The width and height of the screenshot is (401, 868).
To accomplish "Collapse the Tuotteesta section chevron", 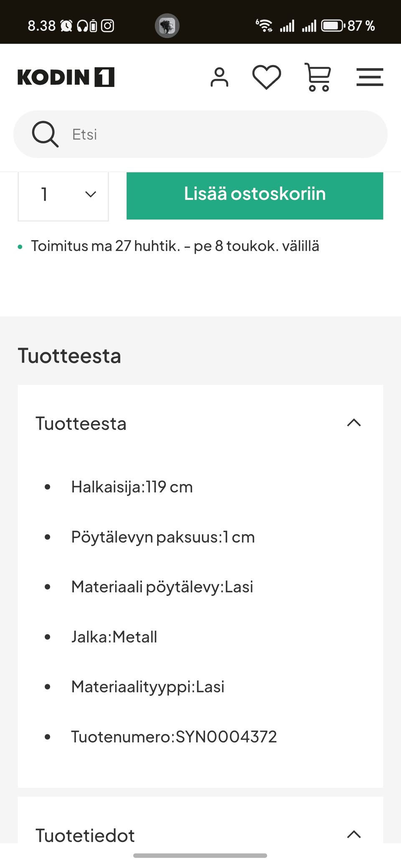I will pos(354,423).
